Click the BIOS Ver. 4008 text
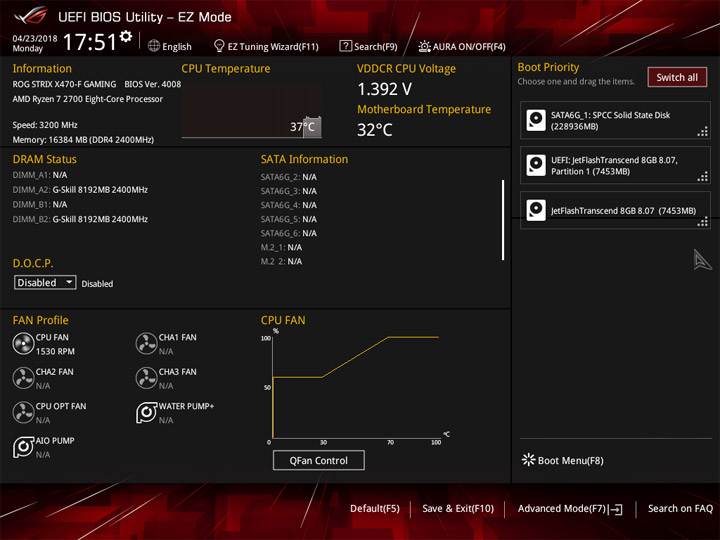Image resolution: width=720 pixels, height=540 pixels. click(152, 84)
